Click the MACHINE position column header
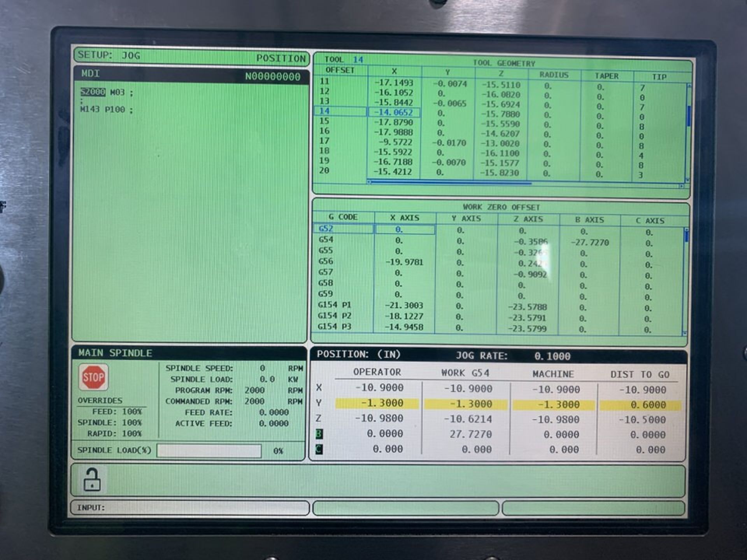Screen dimensions: 747x560 point(553,374)
